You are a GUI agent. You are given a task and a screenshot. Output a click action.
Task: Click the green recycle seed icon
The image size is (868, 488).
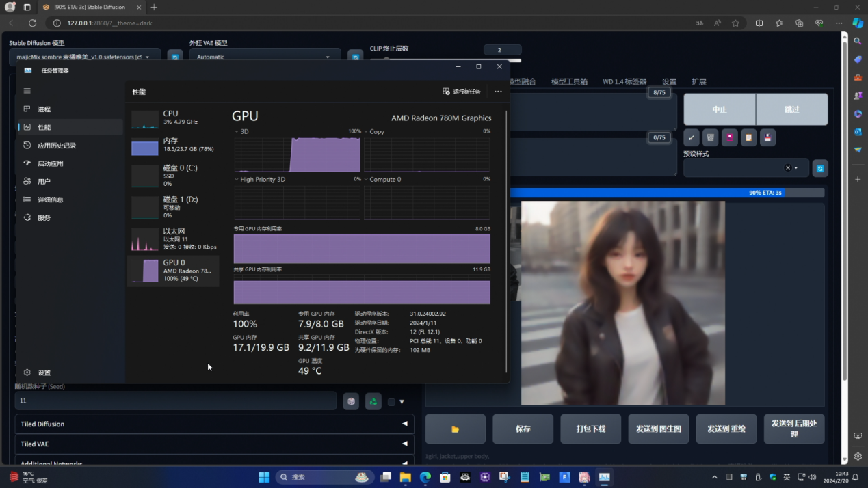click(x=373, y=401)
